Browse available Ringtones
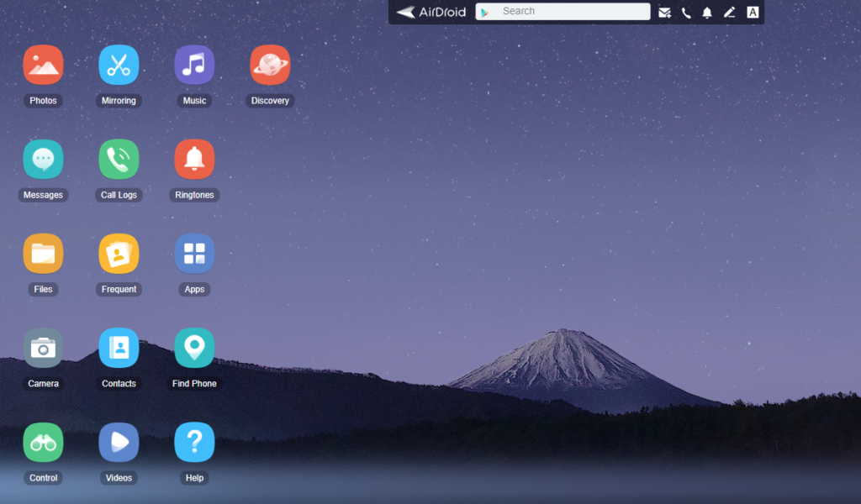This screenshot has width=861, height=504. coord(194,159)
